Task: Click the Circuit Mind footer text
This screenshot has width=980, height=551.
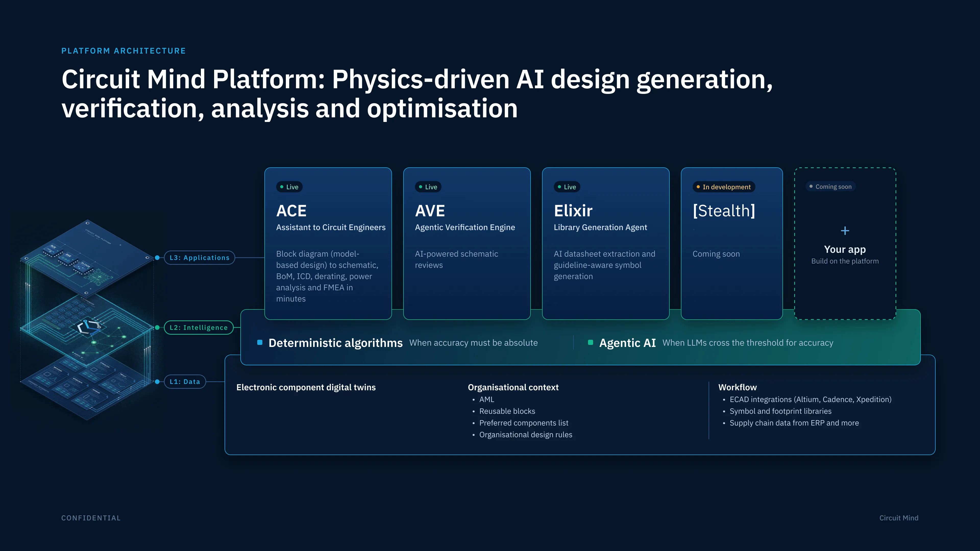Action: pyautogui.click(x=899, y=518)
